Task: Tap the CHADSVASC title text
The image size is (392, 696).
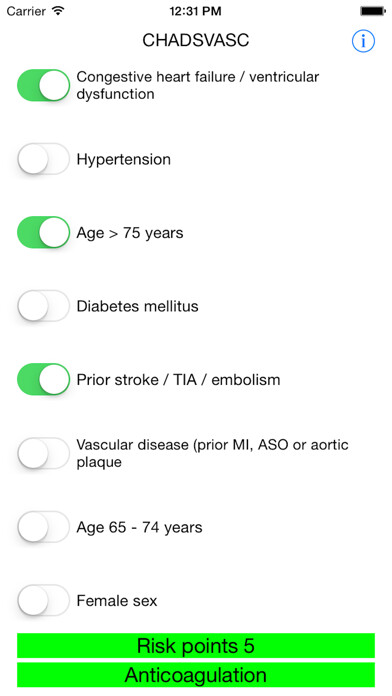Action: (x=196, y=40)
